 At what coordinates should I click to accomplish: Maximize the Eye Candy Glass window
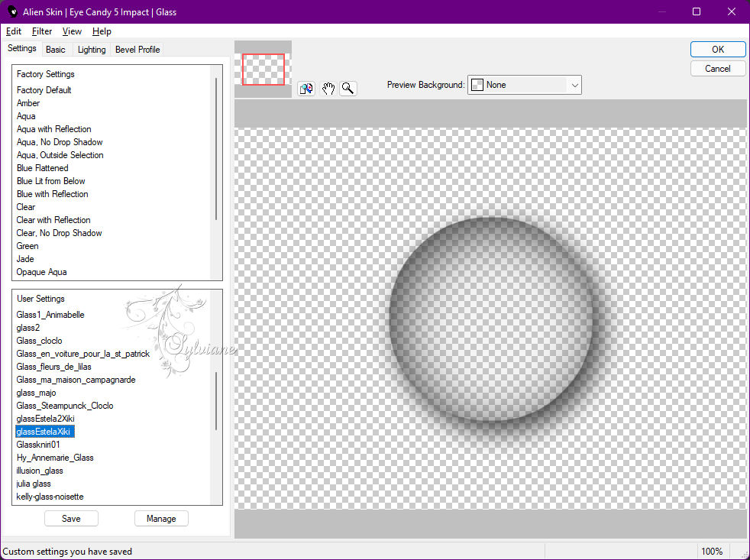pyautogui.click(x=697, y=11)
